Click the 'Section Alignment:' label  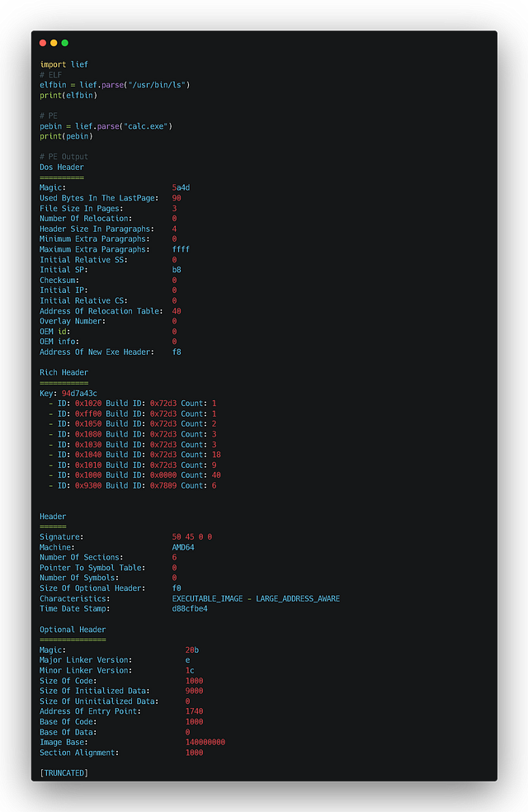pos(79,753)
